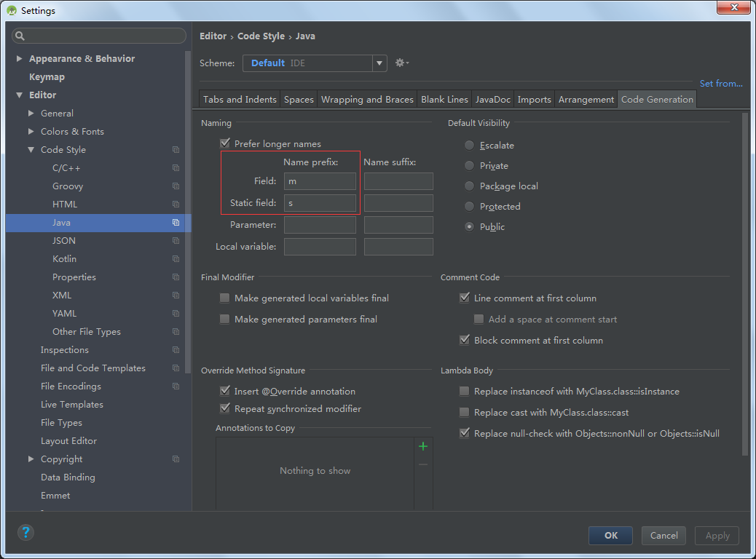Collapse the Editor section
Screen dimensions: 756x559
[19, 95]
